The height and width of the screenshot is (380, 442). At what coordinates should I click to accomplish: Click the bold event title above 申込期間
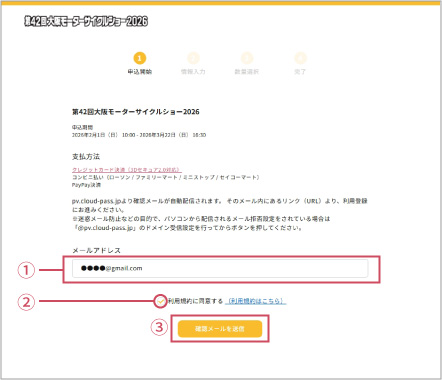(x=136, y=112)
